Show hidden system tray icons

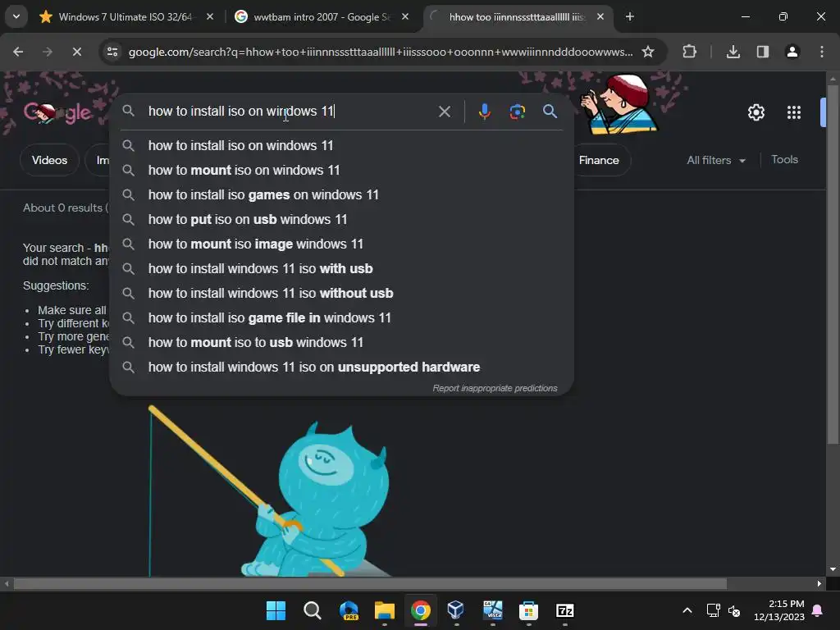[687, 610]
